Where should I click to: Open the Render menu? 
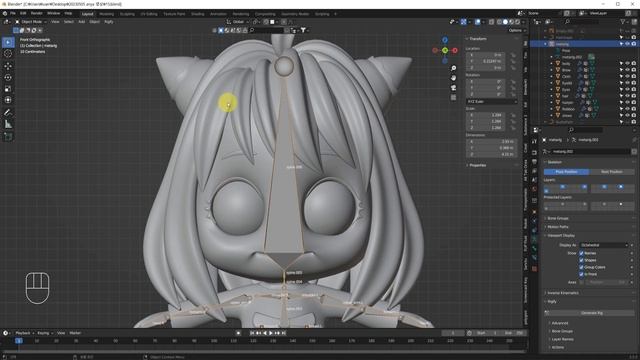pos(36,13)
